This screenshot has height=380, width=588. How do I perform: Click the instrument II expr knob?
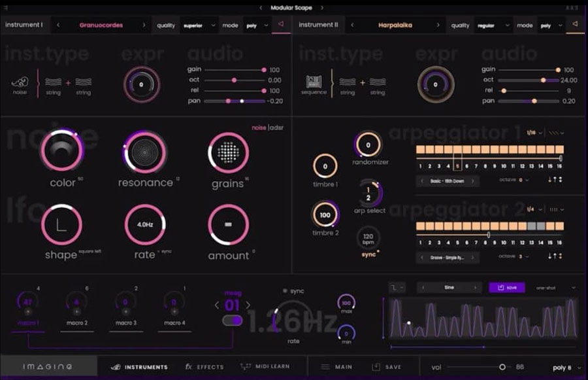coord(435,84)
